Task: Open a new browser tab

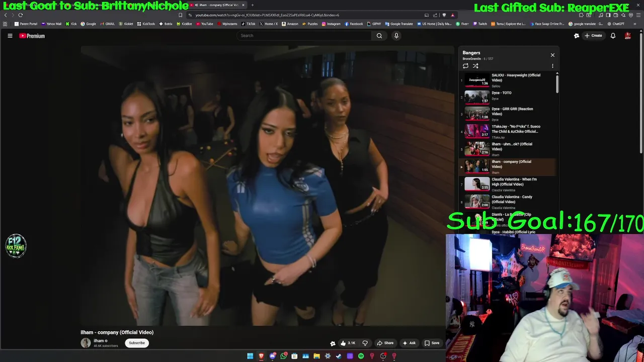Action: pos(253,5)
